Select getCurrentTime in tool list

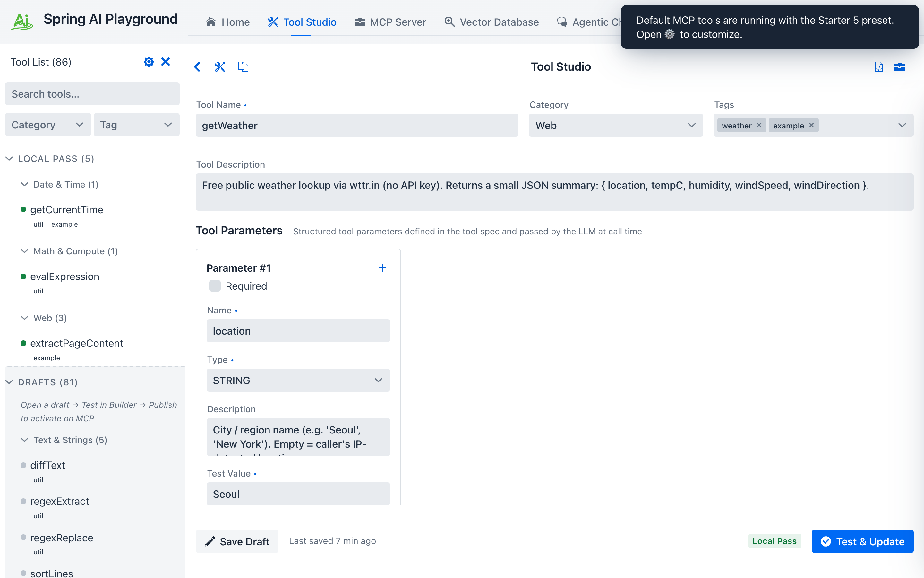point(67,209)
